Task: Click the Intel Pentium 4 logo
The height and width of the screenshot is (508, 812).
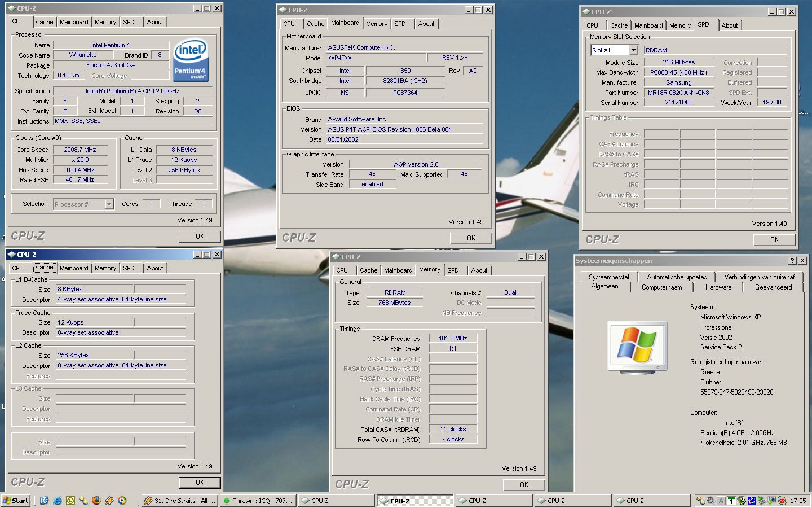Action: [x=191, y=59]
